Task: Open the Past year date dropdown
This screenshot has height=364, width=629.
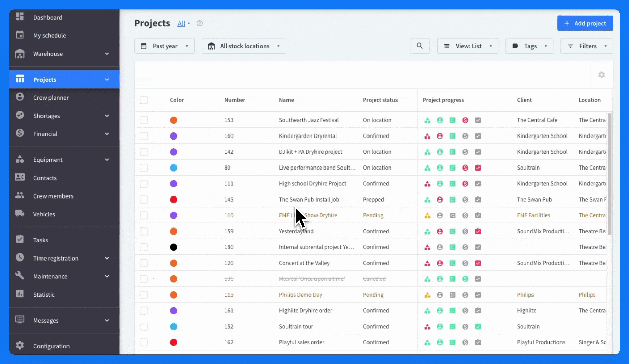Action: tap(164, 46)
